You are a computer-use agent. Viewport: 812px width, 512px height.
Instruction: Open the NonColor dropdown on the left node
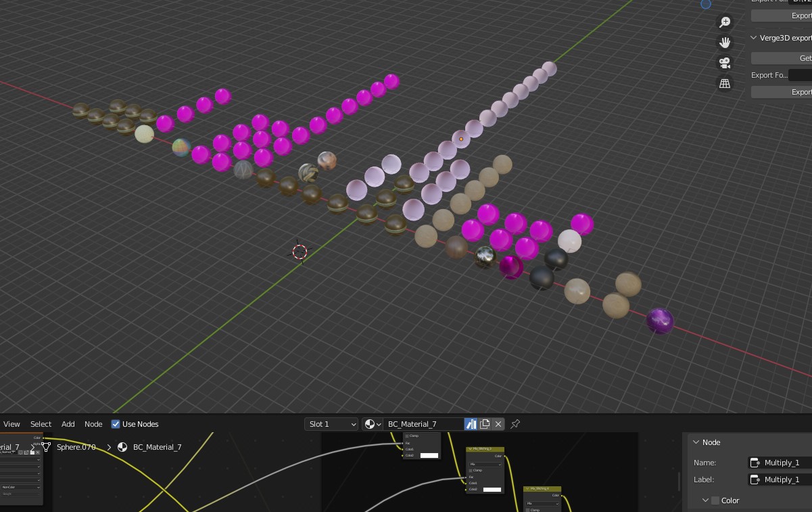click(20, 487)
